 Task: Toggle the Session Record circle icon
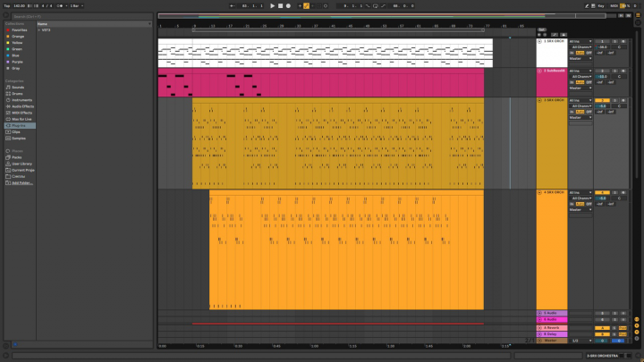coord(326,5)
